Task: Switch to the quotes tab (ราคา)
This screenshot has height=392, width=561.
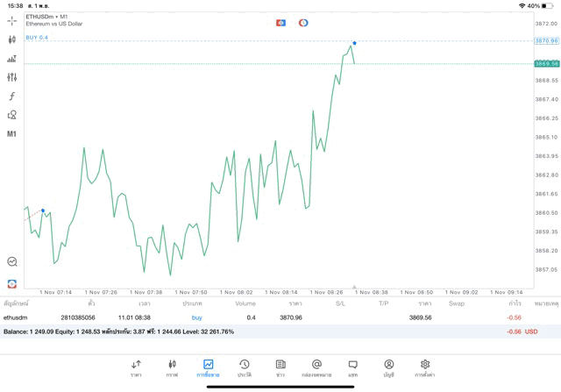Action: point(136,368)
